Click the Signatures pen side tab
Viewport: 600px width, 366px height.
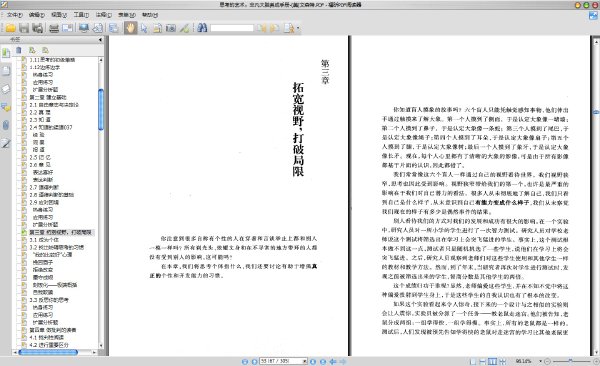tap(6, 144)
